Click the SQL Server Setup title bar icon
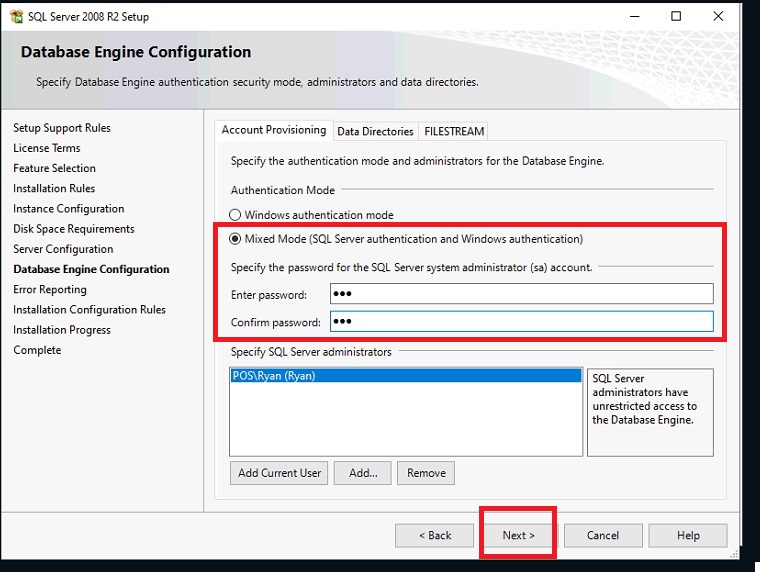This screenshot has width=760, height=572. [x=17, y=17]
